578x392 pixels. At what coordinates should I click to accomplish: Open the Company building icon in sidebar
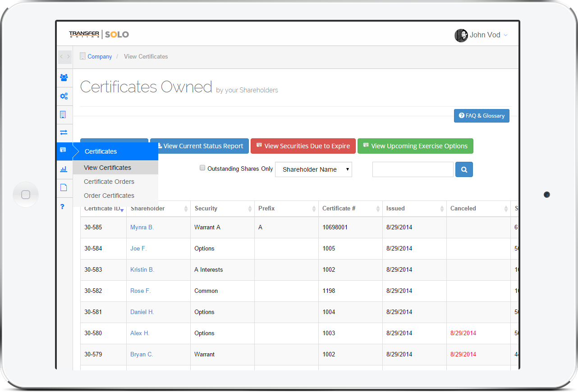[64, 114]
